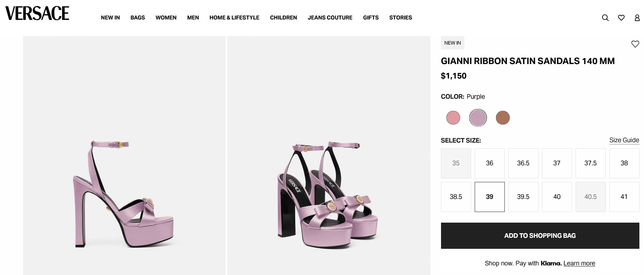This screenshot has height=275, width=644.
Task: Open the account profile icon
Action: 637,18
